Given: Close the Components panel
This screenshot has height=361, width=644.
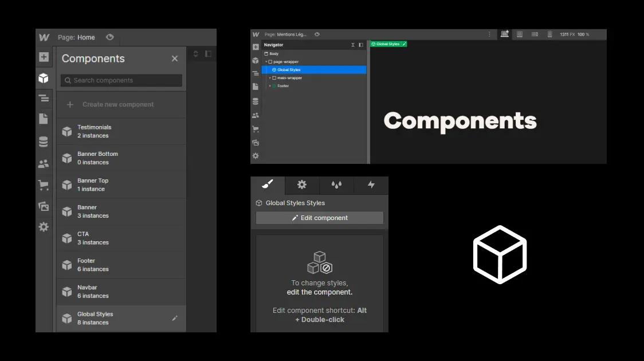Looking at the screenshot, I should point(175,58).
